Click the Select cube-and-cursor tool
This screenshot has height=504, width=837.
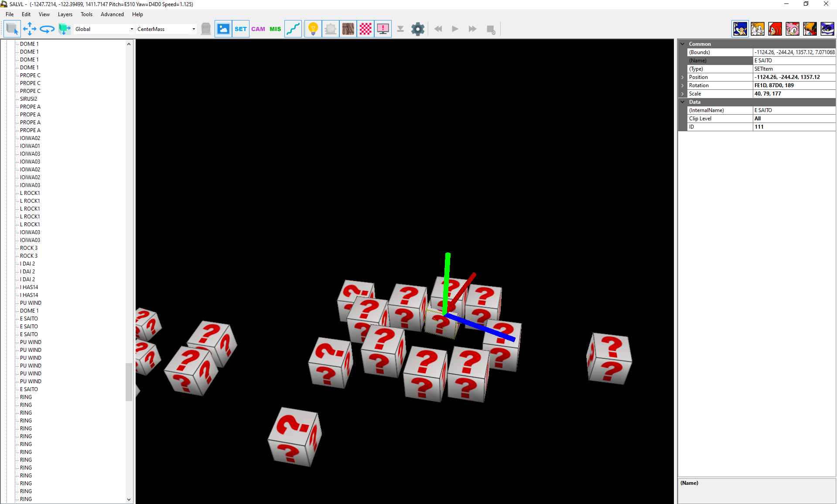click(12, 29)
